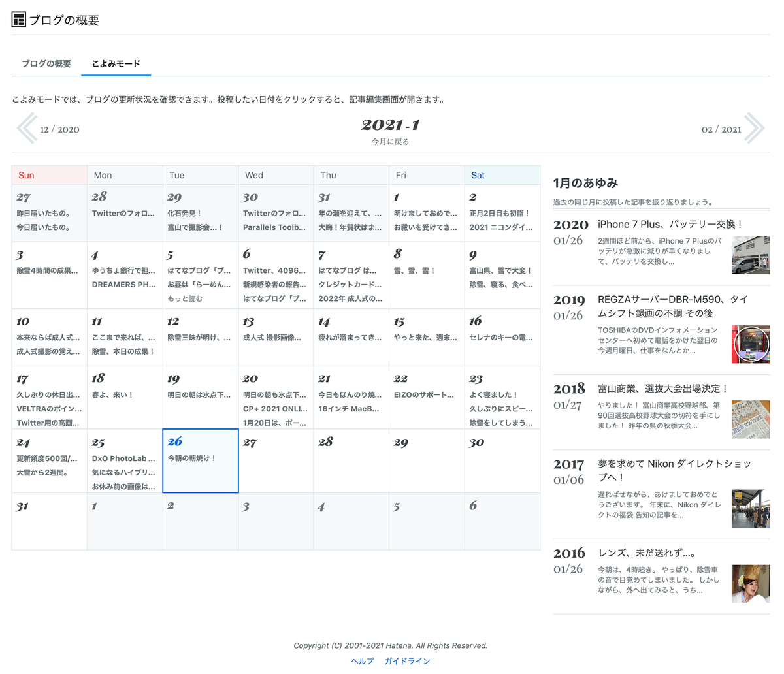
Task: Select the こよみモード tab
Action: (x=116, y=64)
